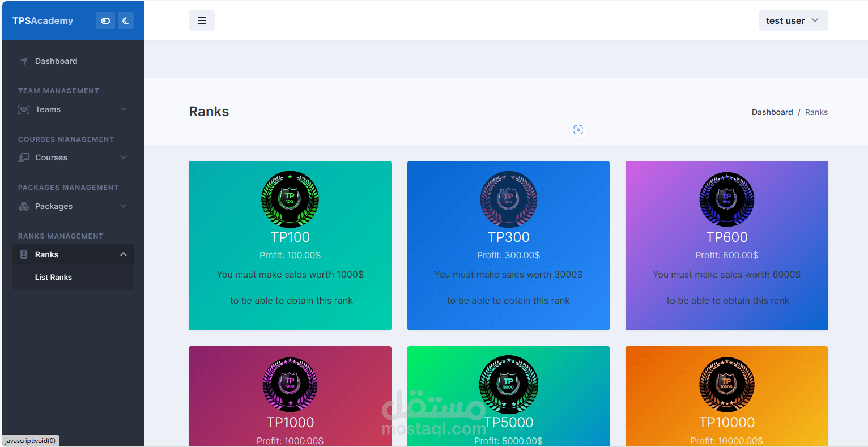Click the TP10000 rank title

click(x=727, y=422)
